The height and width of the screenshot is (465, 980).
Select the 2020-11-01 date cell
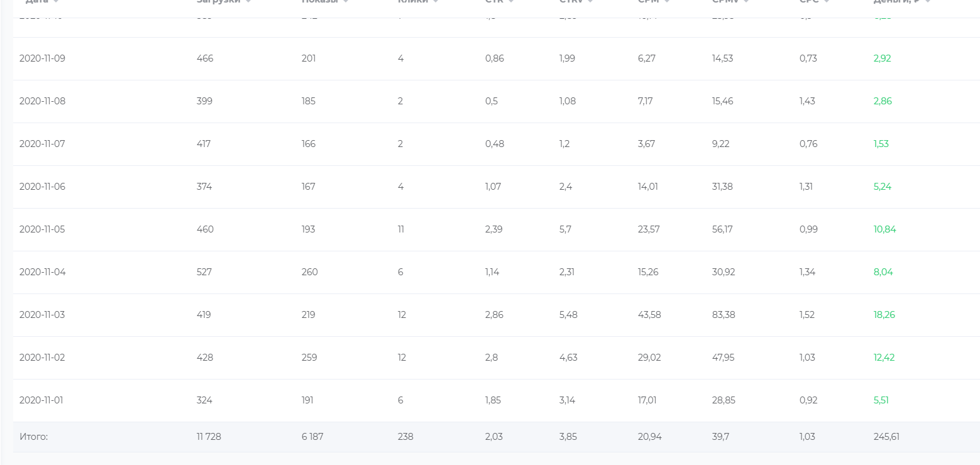point(41,400)
